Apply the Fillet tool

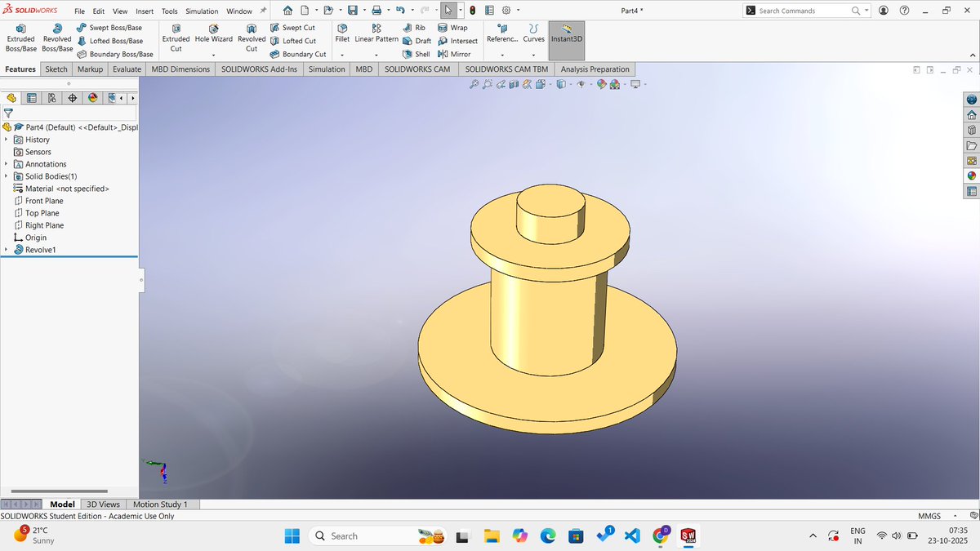(x=342, y=33)
